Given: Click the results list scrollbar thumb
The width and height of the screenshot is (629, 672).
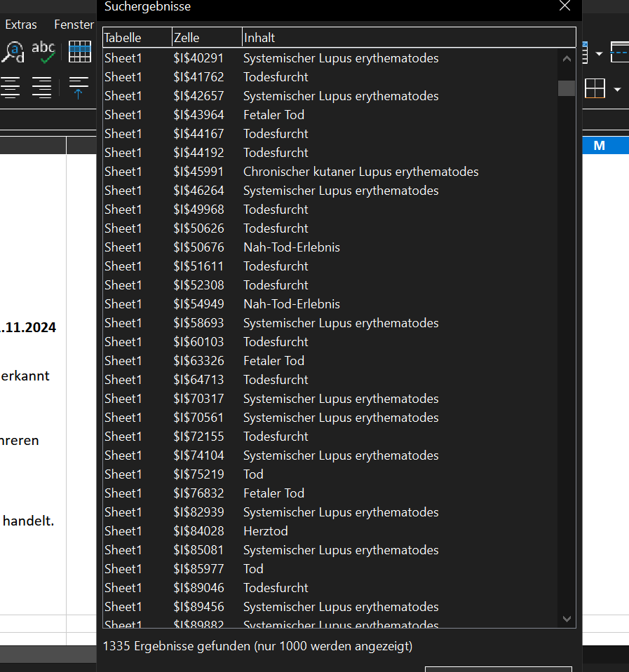Looking at the screenshot, I should 567,88.
